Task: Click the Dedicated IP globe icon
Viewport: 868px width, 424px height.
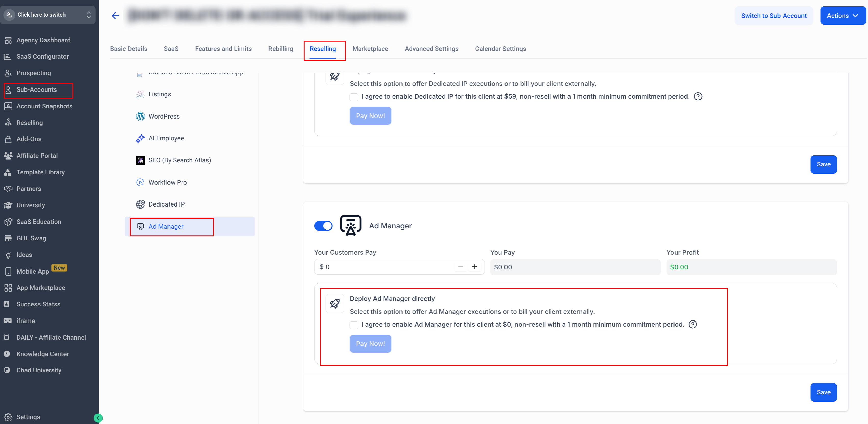Action: [x=140, y=204]
